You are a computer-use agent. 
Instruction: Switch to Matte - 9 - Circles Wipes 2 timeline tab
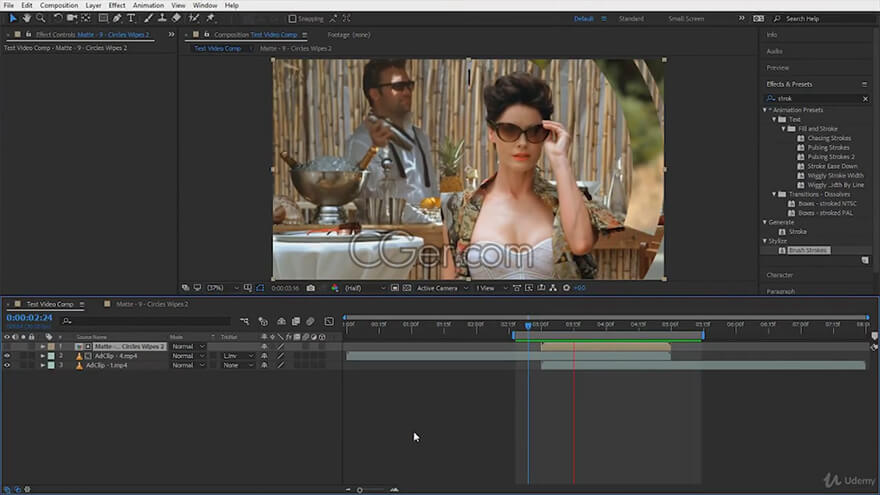coord(152,304)
